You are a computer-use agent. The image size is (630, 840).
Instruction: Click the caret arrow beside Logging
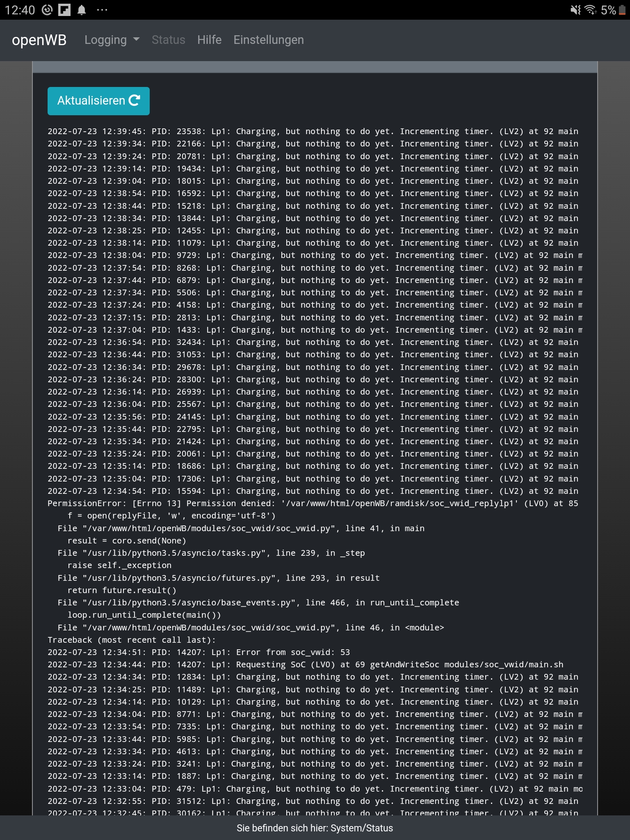(x=137, y=40)
